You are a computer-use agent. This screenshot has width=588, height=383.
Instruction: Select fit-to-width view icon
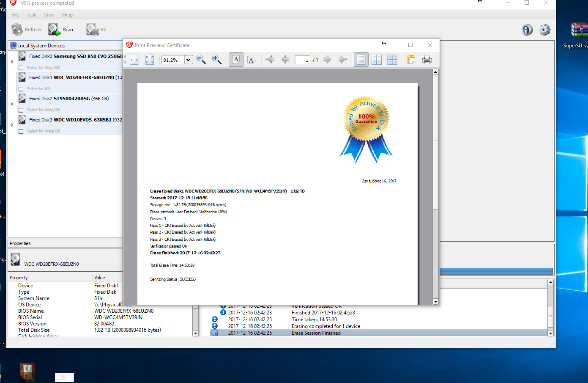(134, 60)
